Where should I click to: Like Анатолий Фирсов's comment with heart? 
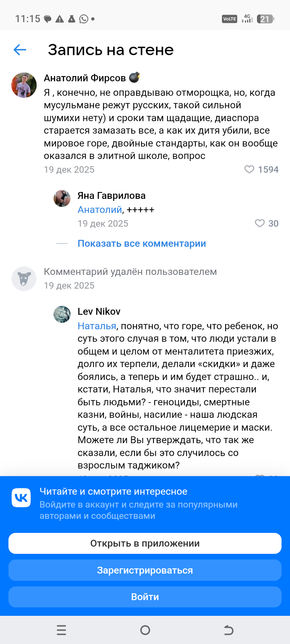pyautogui.click(x=249, y=169)
